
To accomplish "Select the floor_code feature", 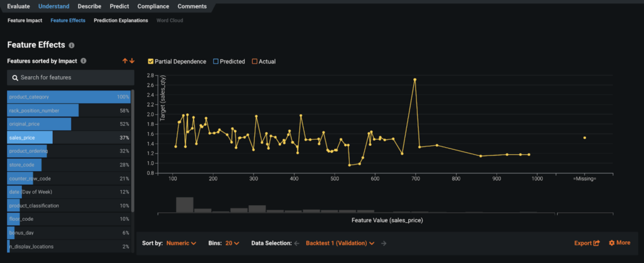I will point(69,219).
